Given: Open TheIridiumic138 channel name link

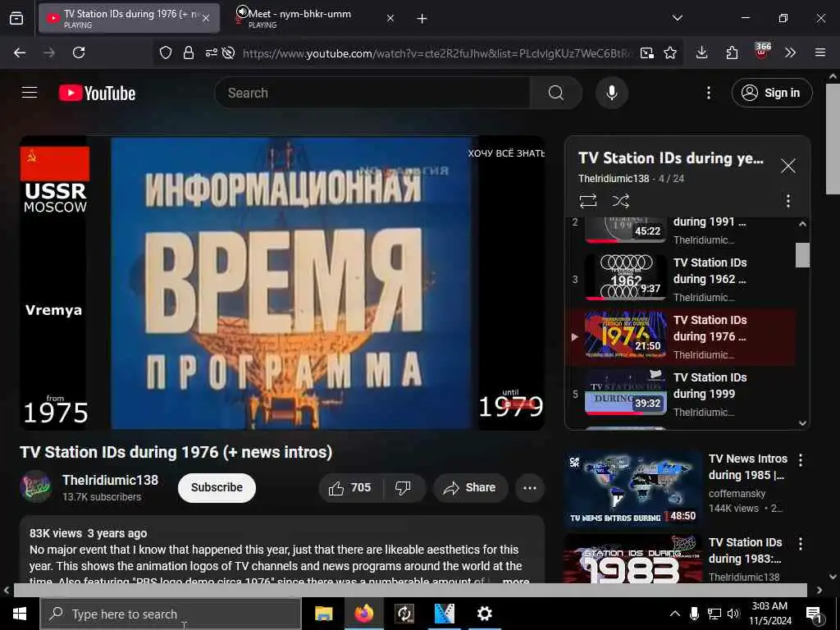Looking at the screenshot, I should 111,480.
